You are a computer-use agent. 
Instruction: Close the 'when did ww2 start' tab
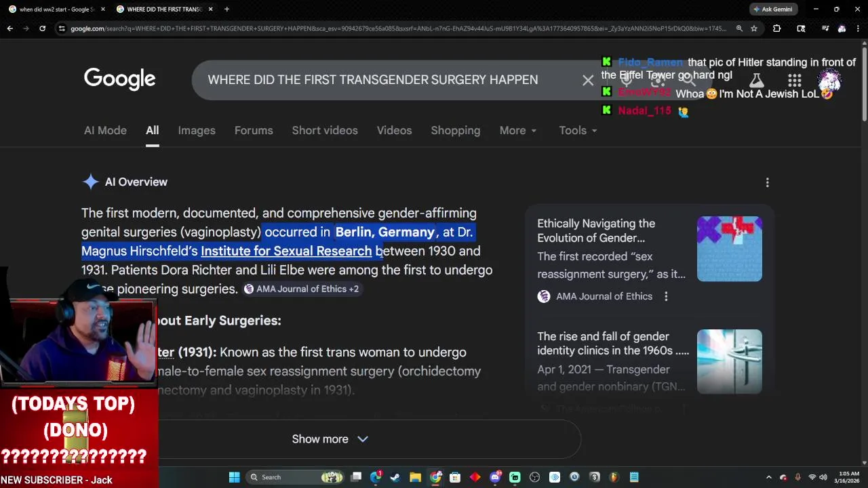pyautogui.click(x=102, y=9)
